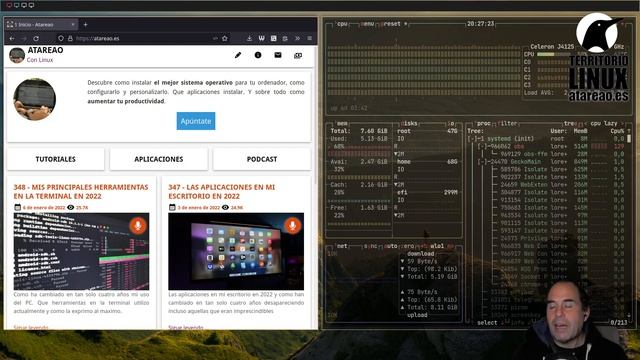Image resolution: width=640 pixels, height=360 pixels.
Task: Click the btop process list scrollbar handle
Action: tap(629, 139)
